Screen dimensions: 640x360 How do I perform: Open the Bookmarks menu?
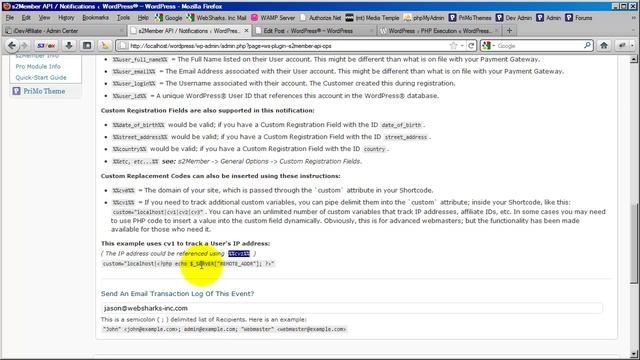click(x=96, y=18)
